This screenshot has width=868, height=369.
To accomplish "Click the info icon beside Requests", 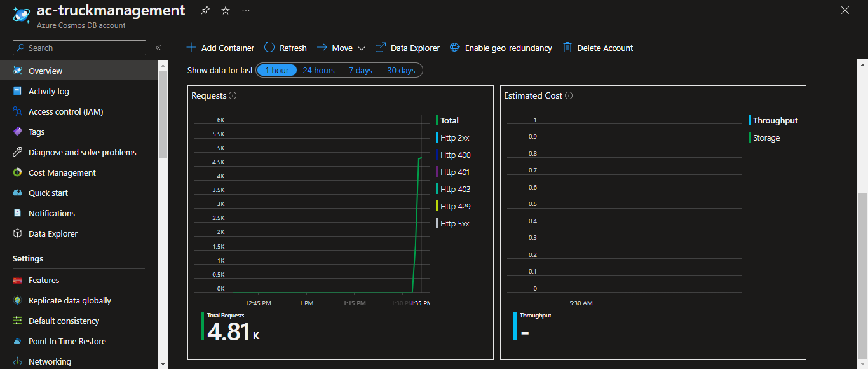I will [233, 95].
